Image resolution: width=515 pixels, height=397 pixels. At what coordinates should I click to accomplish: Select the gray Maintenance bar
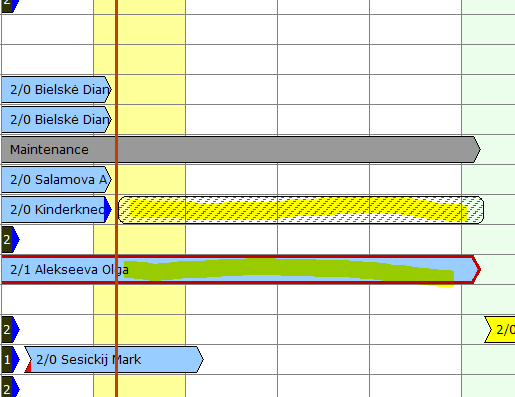241,150
